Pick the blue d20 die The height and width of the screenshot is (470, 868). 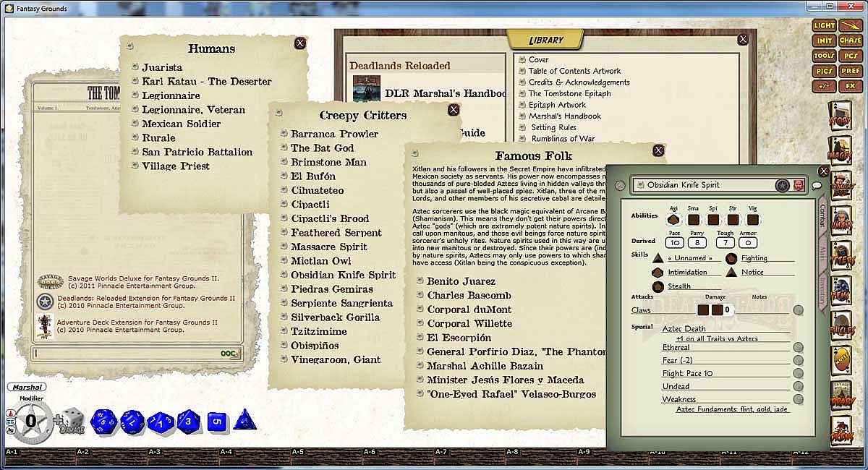click(x=103, y=421)
